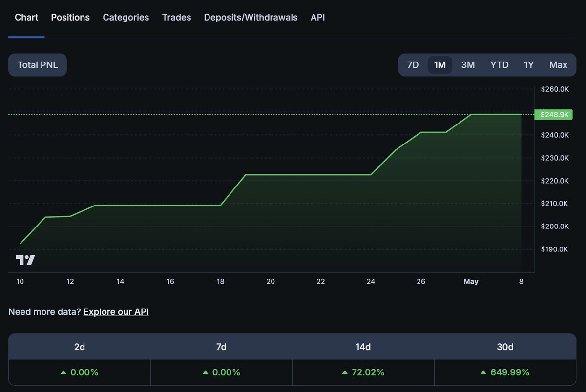The image size is (586, 392).
Task: Click the $240.0K axis label
Action: (x=555, y=135)
